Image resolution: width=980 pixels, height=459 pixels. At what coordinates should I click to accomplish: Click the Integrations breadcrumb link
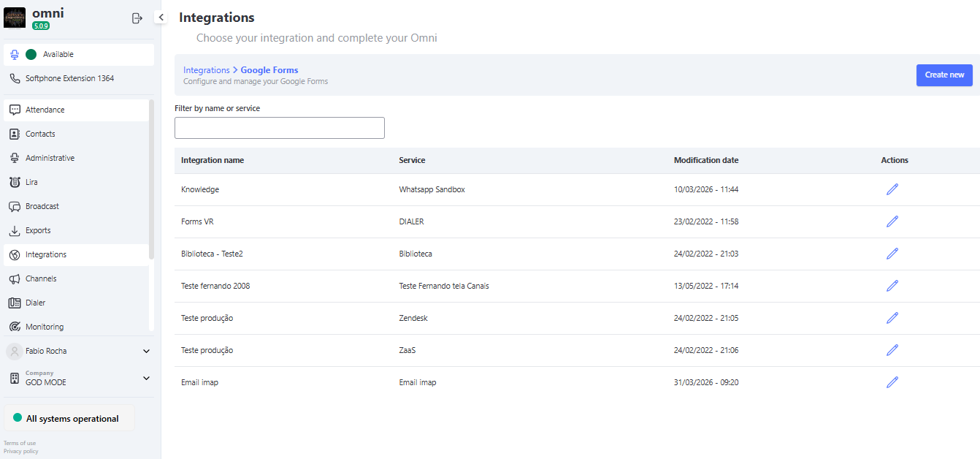point(206,70)
